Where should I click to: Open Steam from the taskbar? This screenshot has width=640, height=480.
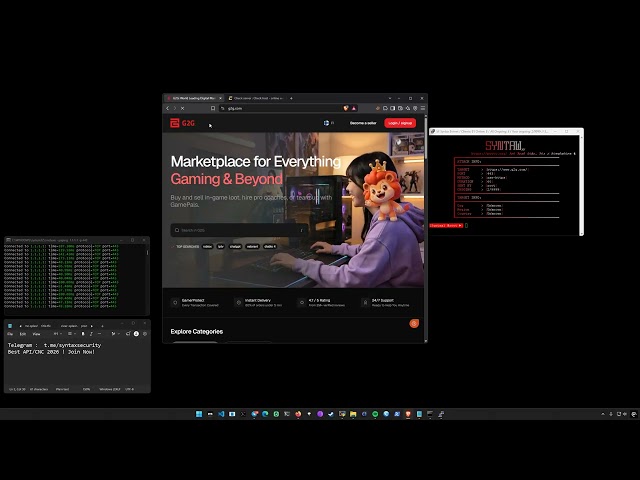(331, 414)
